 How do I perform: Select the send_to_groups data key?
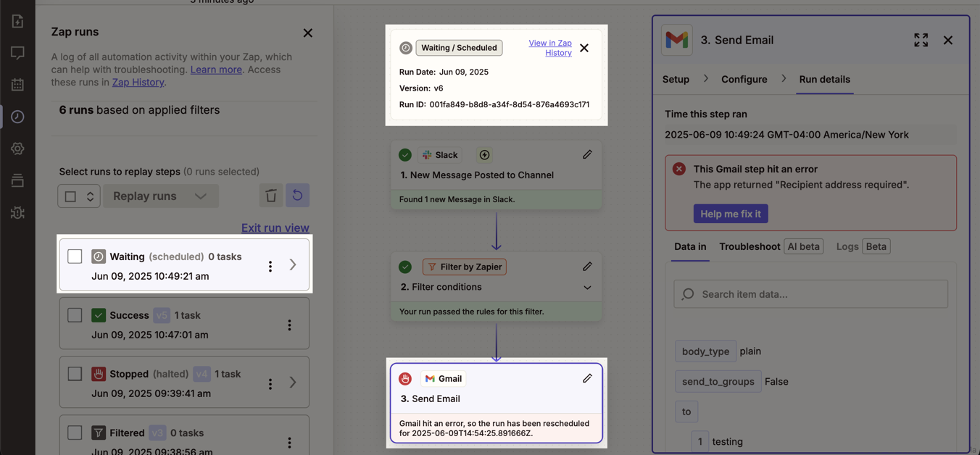coord(718,382)
